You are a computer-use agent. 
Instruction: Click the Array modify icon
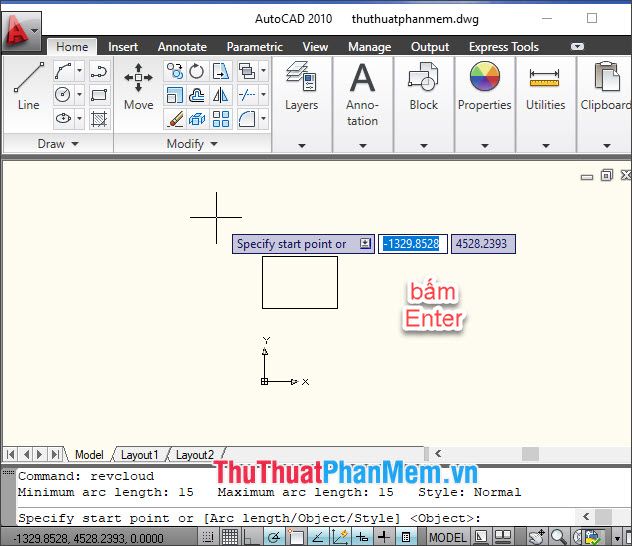pos(220,118)
